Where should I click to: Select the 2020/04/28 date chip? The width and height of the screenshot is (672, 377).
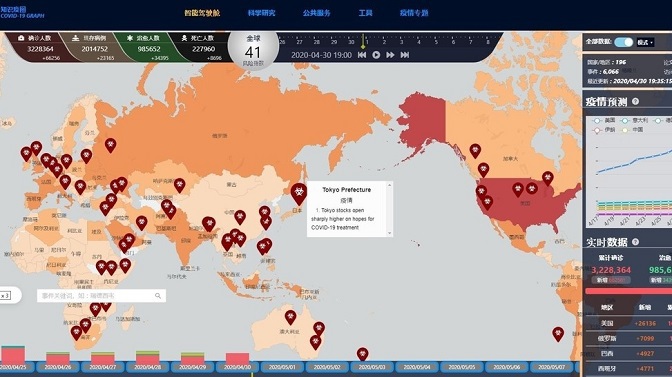(x=147, y=367)
